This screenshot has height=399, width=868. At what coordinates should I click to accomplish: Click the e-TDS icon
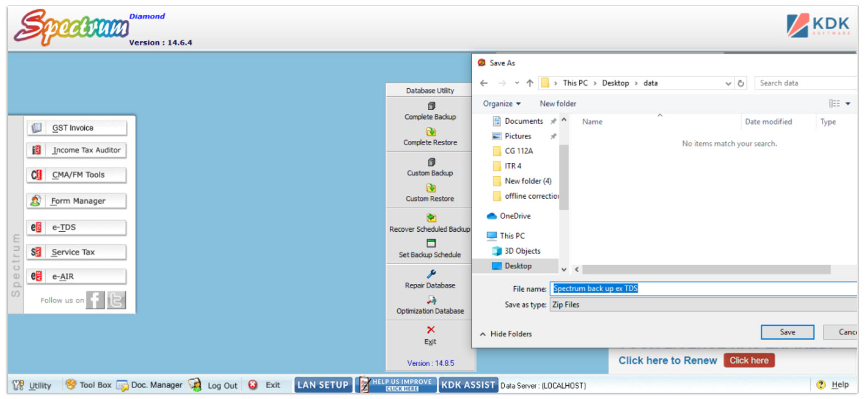36,227
